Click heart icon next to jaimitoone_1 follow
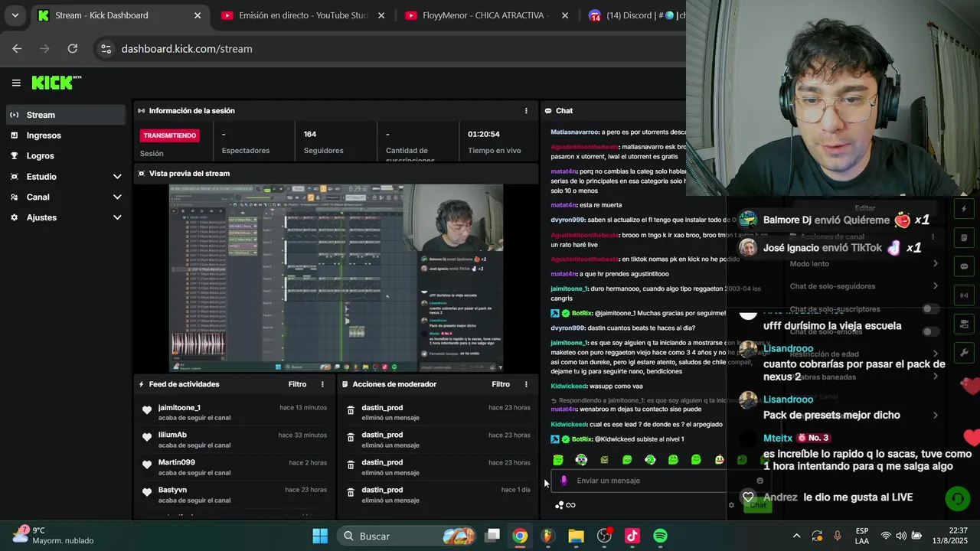 pos(147,410)
